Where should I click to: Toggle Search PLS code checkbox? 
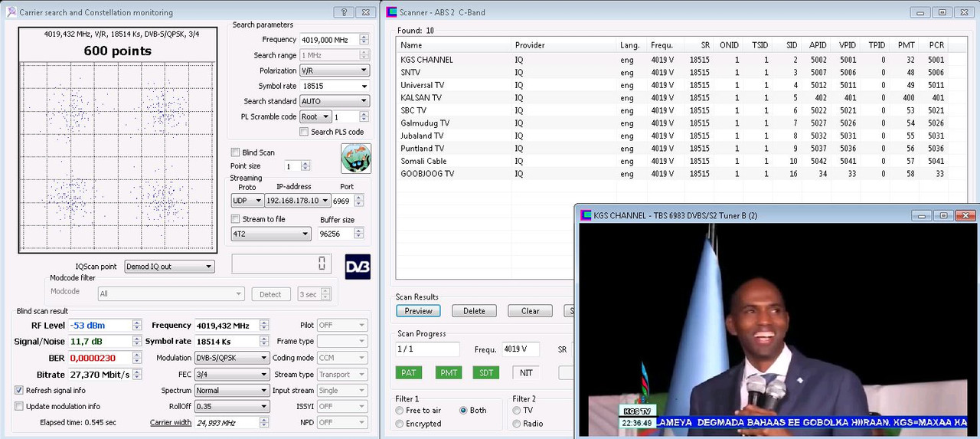tap(304, 132)
